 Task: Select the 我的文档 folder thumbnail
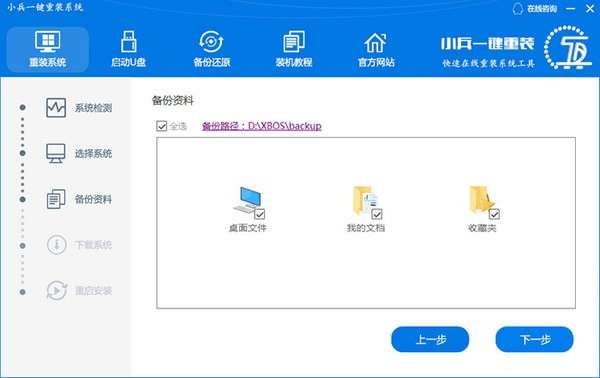click(364, 201)
